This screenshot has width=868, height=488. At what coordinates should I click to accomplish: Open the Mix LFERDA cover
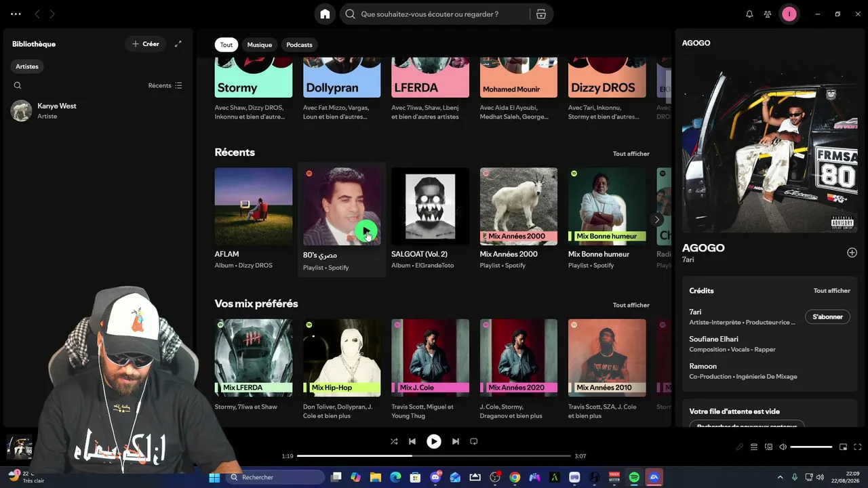(x=254, y=358)
